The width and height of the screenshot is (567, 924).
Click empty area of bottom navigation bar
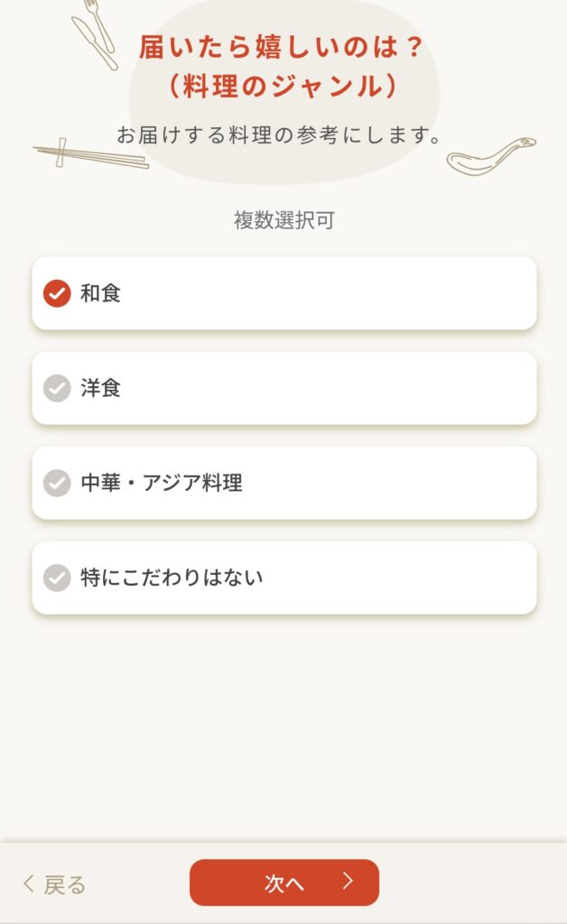point(469,882)
